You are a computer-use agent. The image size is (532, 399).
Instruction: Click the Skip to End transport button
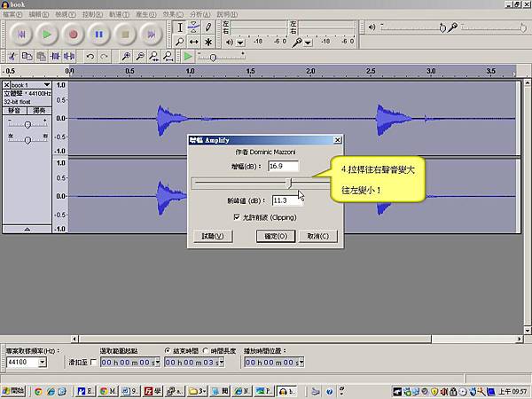click(x=151, y=35)
